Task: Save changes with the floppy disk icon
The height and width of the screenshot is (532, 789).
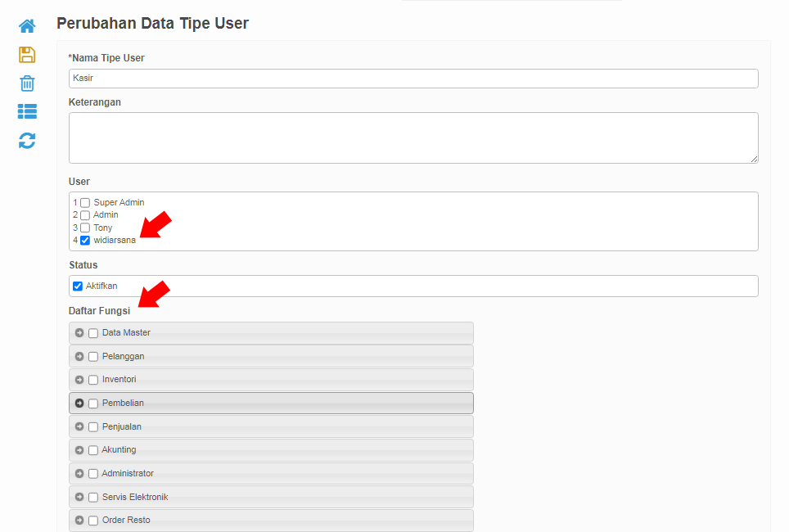Action: coord(27,54)
